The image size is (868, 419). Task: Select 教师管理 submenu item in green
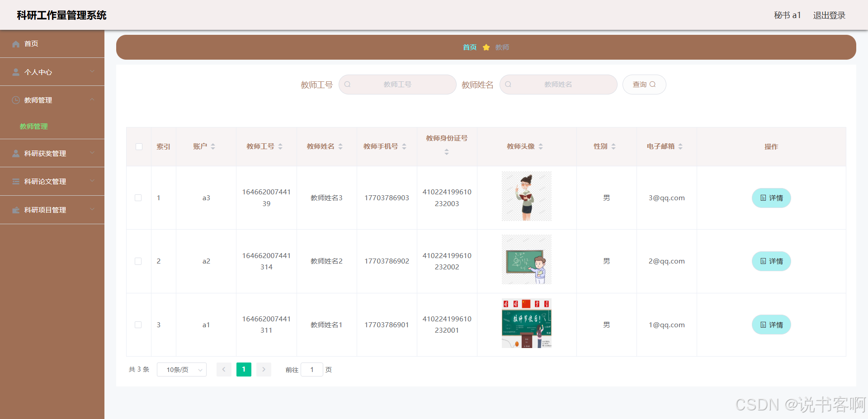click(34, 127)
